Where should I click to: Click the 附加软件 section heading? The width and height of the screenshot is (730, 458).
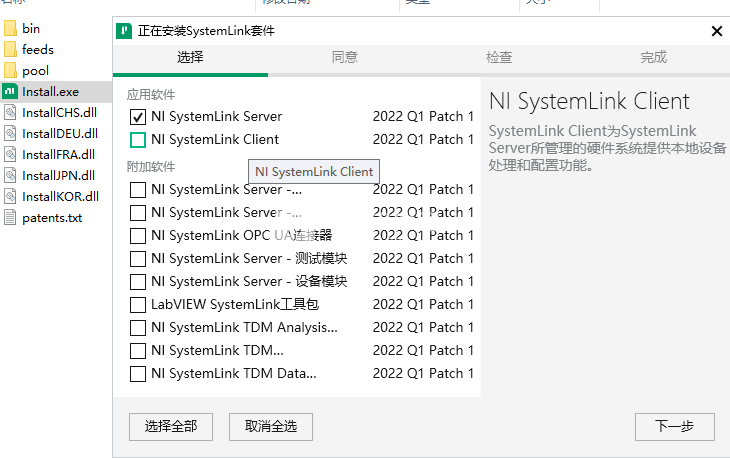[151, 167]
